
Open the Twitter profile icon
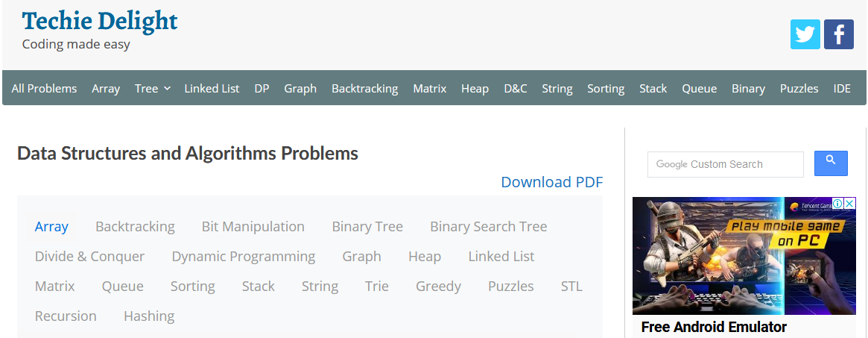tap(805, 34)
